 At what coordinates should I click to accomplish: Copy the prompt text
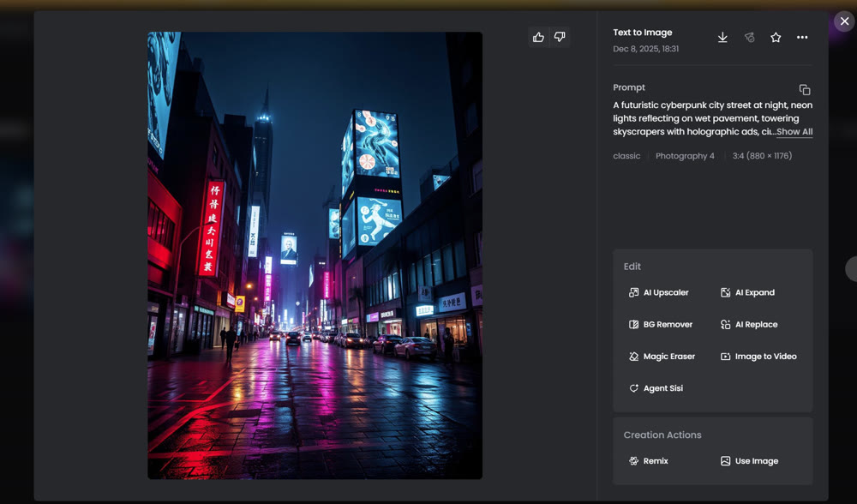click(804, 88)
